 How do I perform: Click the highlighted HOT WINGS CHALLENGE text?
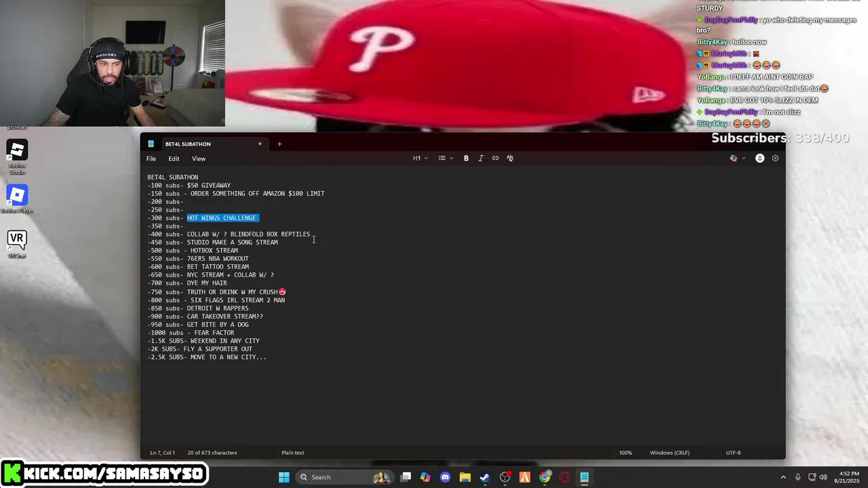pos(222,218)
